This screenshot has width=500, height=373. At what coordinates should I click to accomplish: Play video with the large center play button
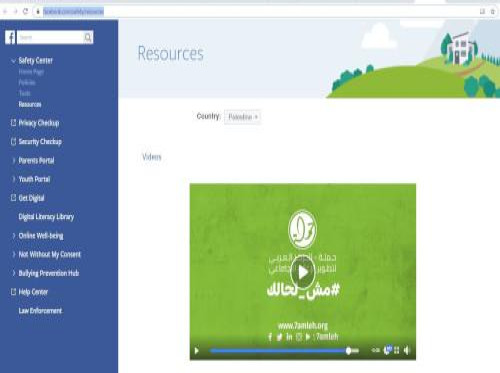point(303,272)
